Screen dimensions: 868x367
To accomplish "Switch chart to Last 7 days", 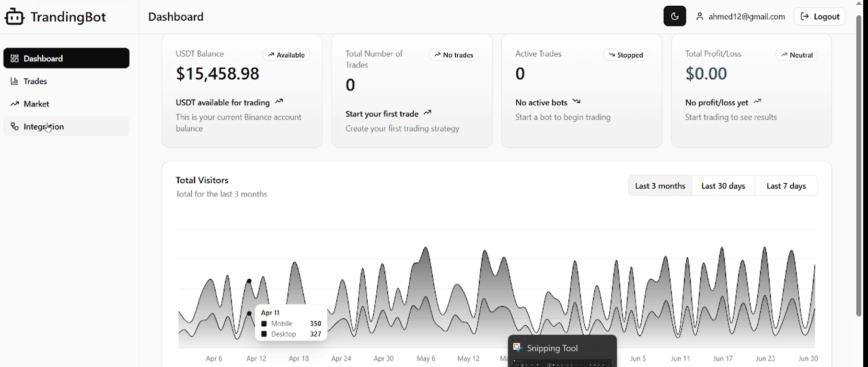I will click(786, 186).
